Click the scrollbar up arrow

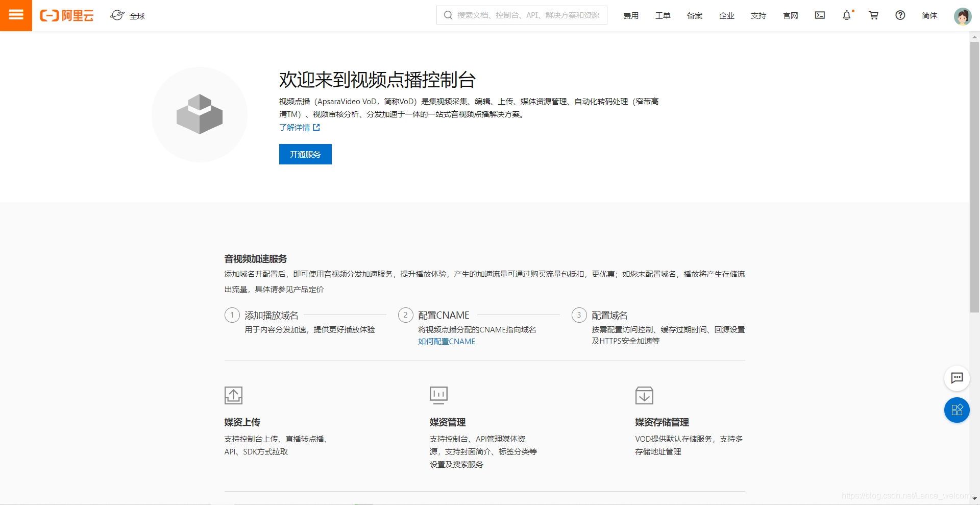click(x=974, y=37)
